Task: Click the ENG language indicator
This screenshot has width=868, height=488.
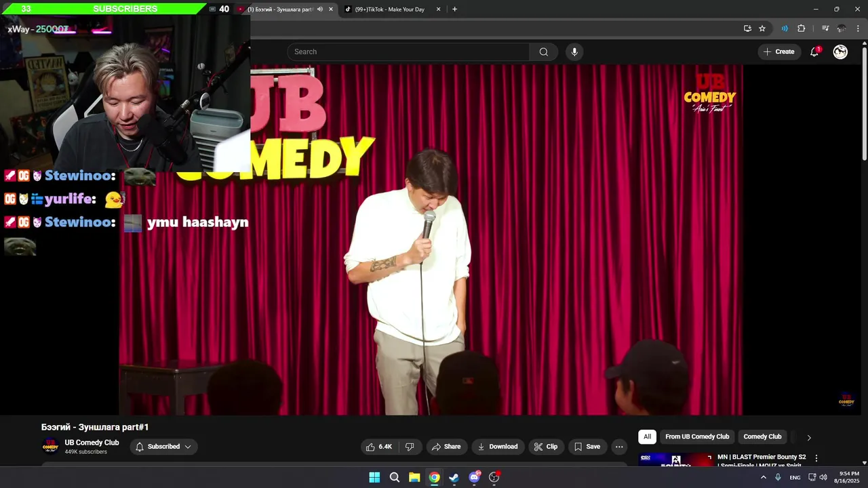Action: point(795,477)
